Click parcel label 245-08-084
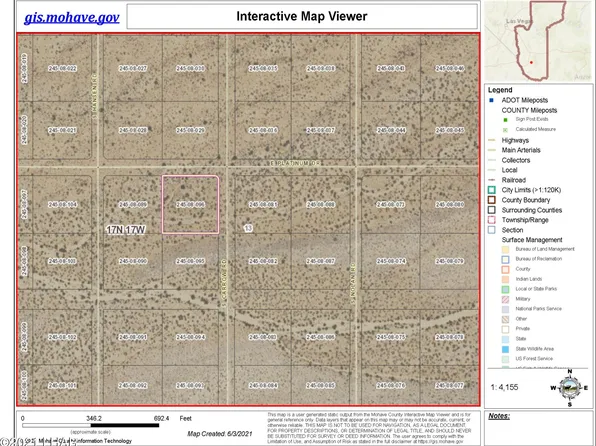 [263, 386]
